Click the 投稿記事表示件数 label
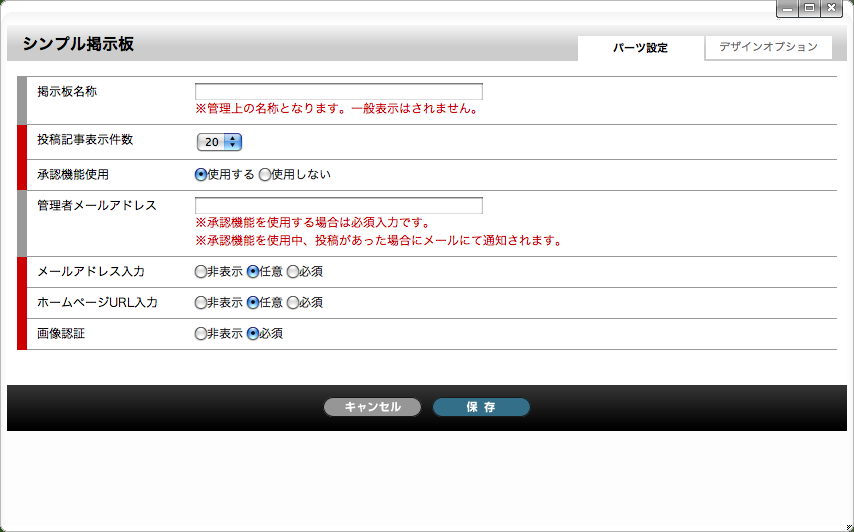 [x=85, y=139]
